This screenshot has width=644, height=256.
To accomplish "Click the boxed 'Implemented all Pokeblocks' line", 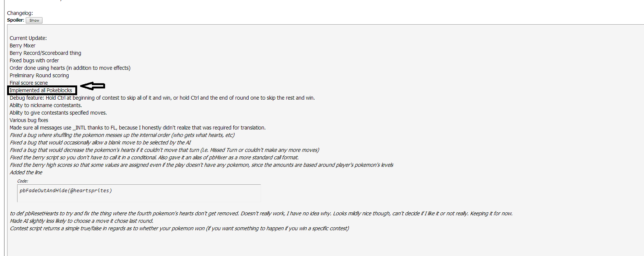I will [x=42, y=90].
